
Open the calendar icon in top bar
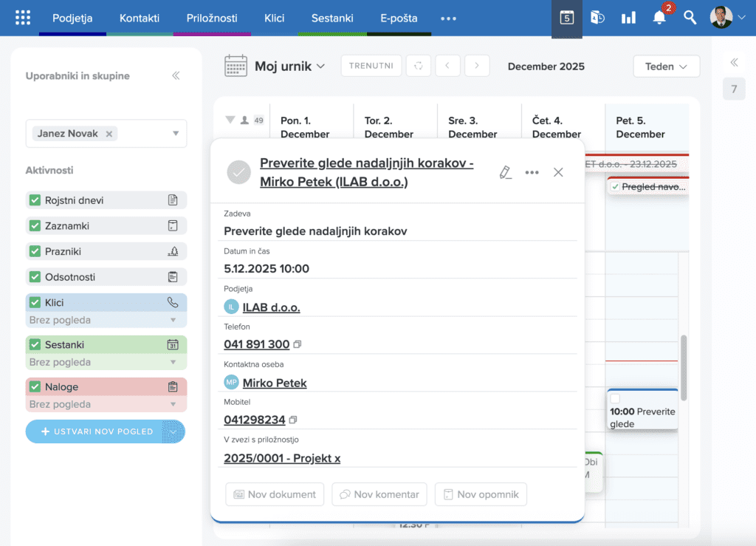point(566,18)
